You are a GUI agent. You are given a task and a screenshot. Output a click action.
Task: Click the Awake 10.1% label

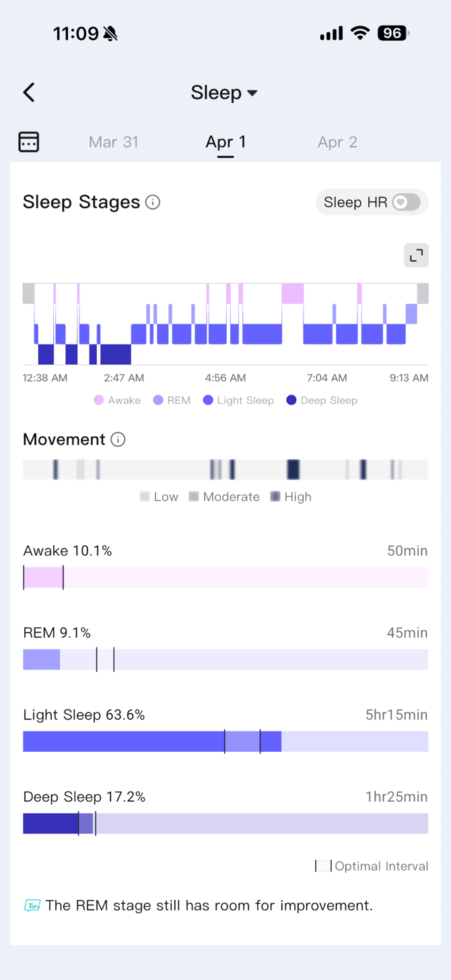pos(65,550)
